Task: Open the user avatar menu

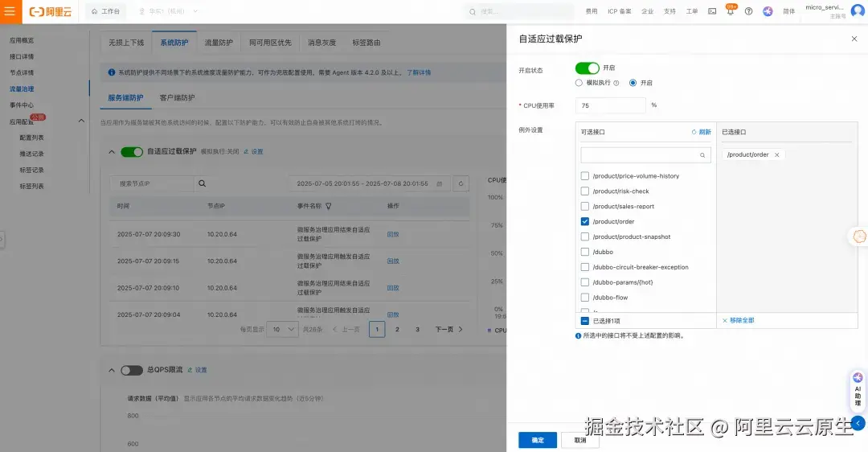Action: tap(858, 10)
